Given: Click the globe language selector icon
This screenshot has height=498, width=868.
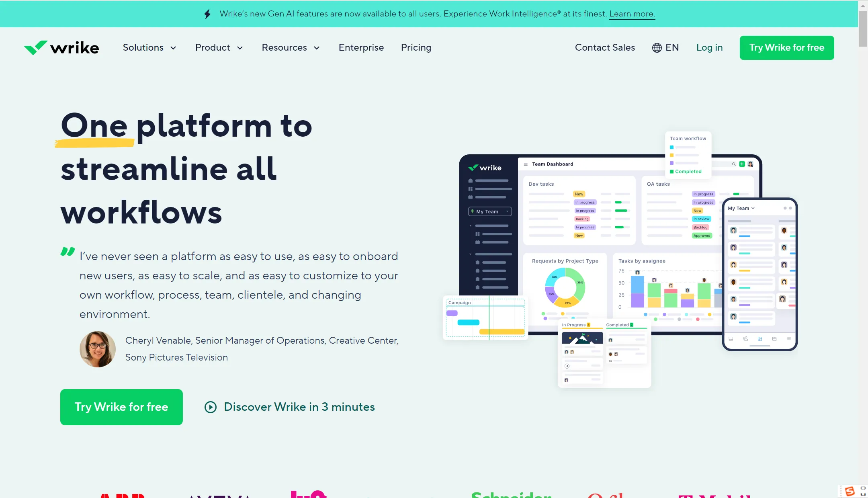Looking at the screenshot, I should [656, 47].
